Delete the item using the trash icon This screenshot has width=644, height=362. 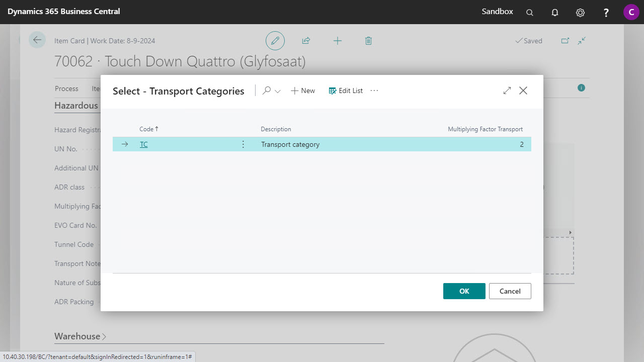(368, 41)
